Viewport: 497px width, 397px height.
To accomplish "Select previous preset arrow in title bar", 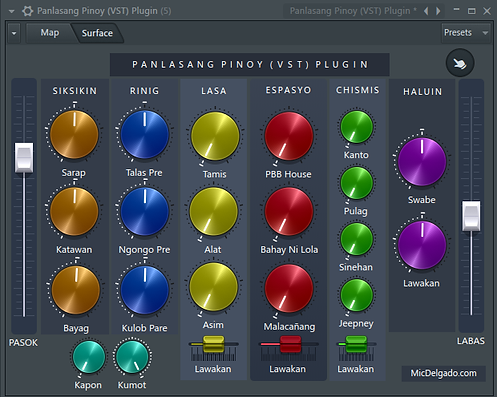I will [x=426, y=11].
